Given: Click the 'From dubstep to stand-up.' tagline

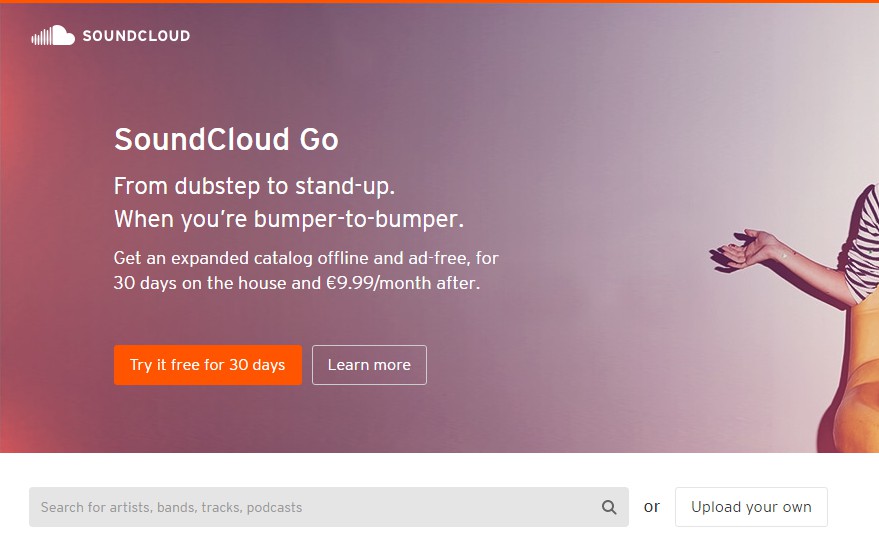Looking at the screenshot, I should click(255, 186).
